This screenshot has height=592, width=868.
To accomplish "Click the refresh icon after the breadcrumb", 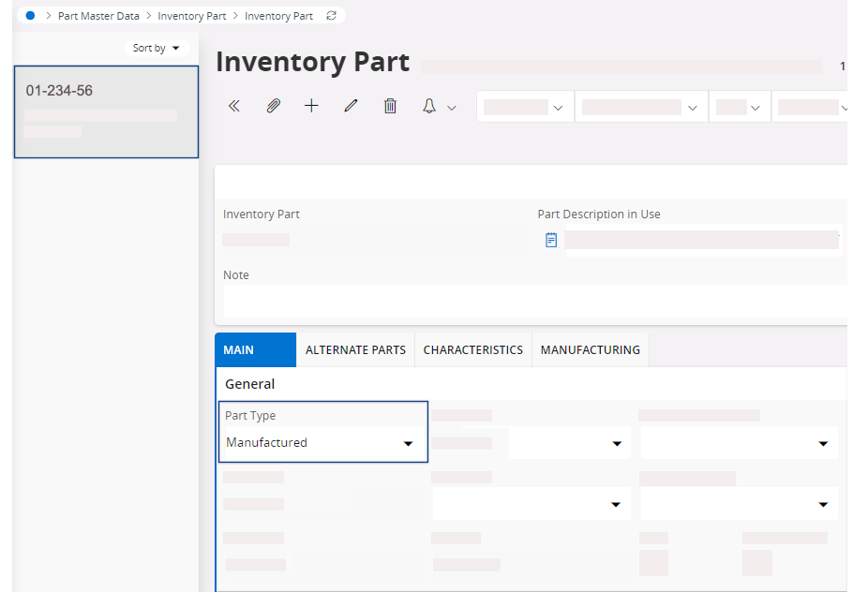I will point(330,16).
